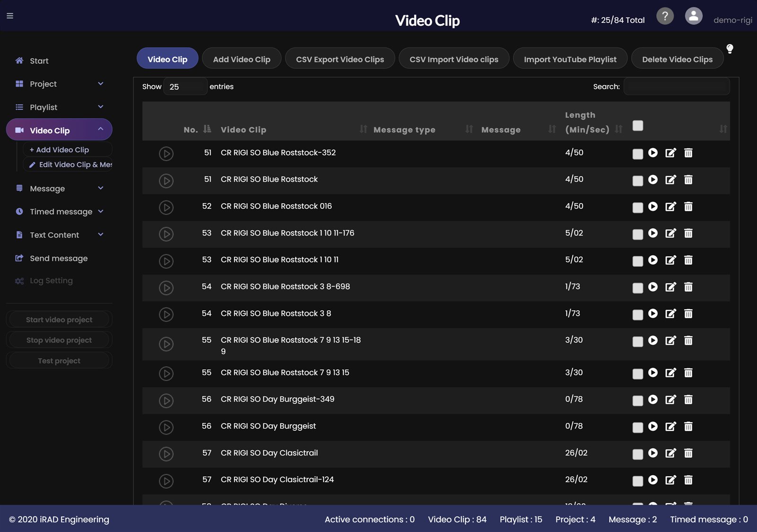Check the box for CR RIGI SO Day Clasictrail-124
The width and height of the screenshot is (757, 532).
[638, 481]
